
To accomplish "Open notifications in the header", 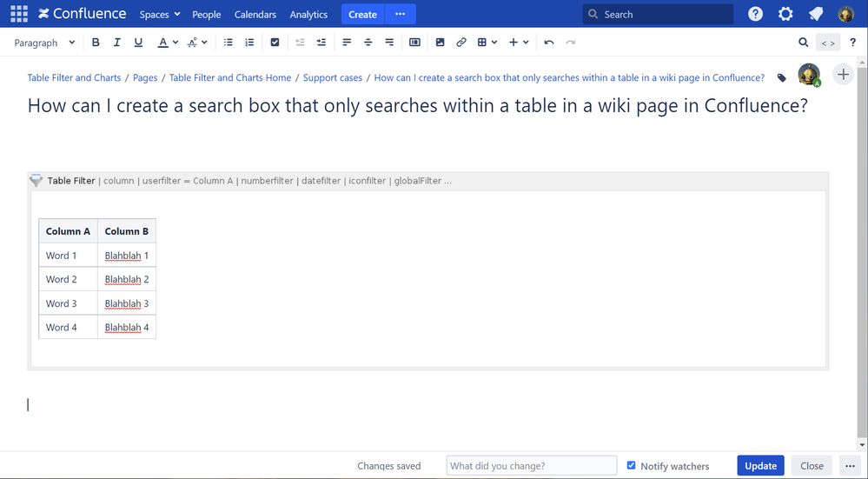I will [815, 14].
